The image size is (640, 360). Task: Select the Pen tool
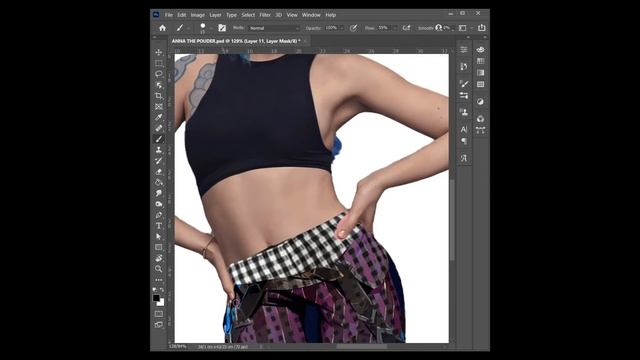(x=159, y=215)
